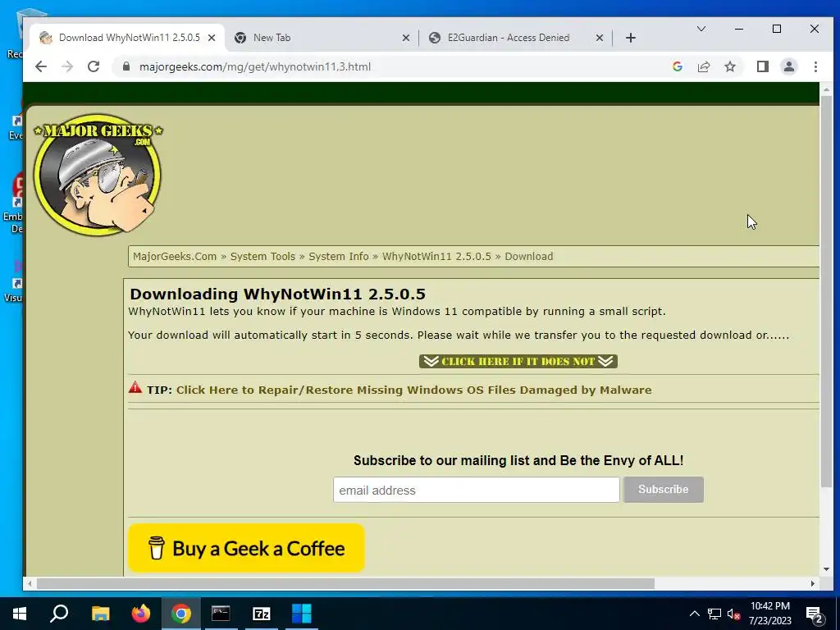Viewport: 840px width, 630px height.
Task: Click 'Click Here If It Does Not' download button
Action: (x=518, y=361)
